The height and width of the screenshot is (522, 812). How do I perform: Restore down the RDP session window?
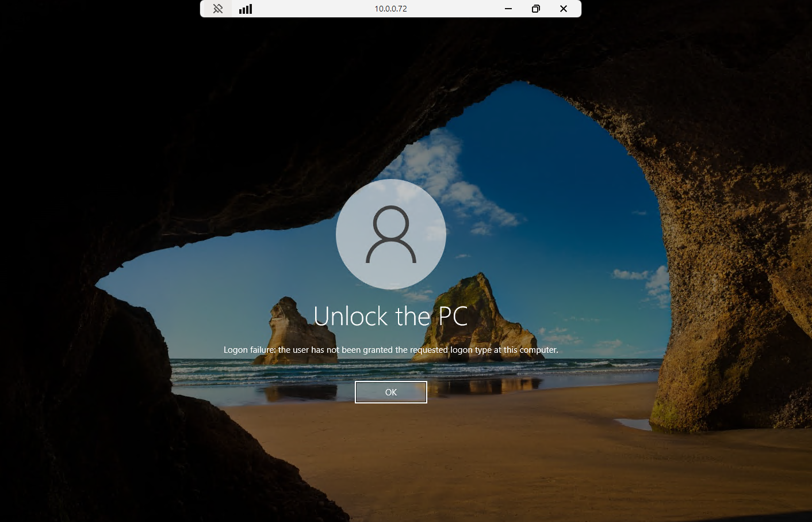535,9
